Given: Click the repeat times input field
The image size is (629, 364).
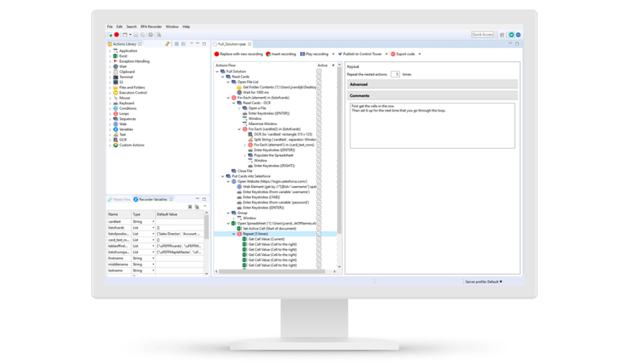Looking at the screenshot, I should click(x=395, y=75).
